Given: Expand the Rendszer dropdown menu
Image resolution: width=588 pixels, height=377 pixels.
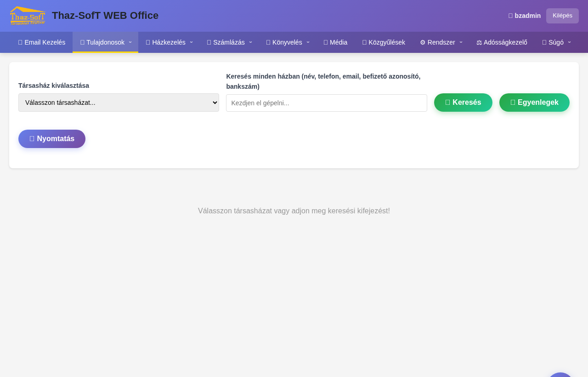Looking at the screenshot, I should coord(441,42).
